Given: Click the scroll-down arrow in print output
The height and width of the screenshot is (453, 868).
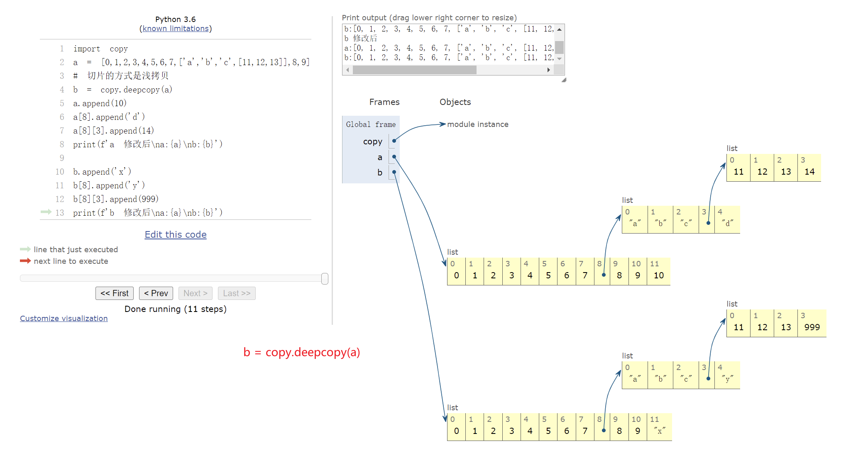Looking at the screenshot, I should click(x=559, y=59).
